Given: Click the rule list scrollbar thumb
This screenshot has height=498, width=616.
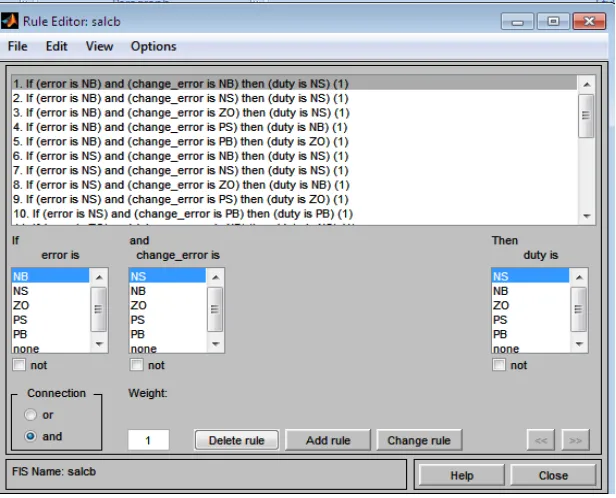Looking at the screenshot, I should pyautogui.click(x=586, y=116).
